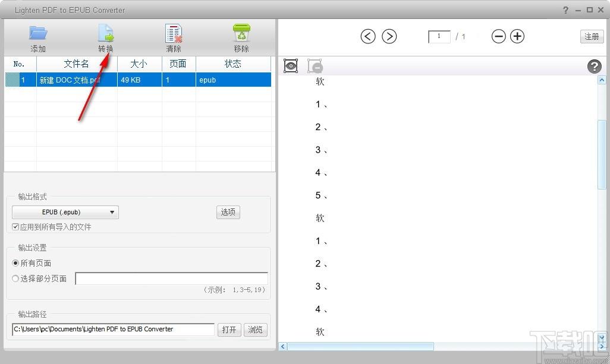Click the 状态 column header
Image resolution: width=610 pixels, height=364 pixels.
(233, 64)
